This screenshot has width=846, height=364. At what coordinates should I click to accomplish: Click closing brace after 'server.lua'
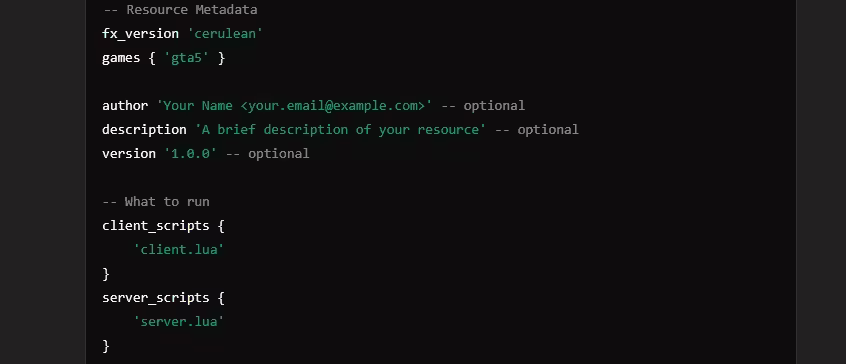[106, 346]
